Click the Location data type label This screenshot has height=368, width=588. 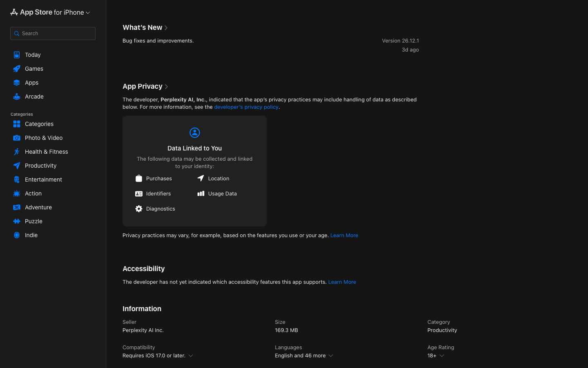pos(218,179)
